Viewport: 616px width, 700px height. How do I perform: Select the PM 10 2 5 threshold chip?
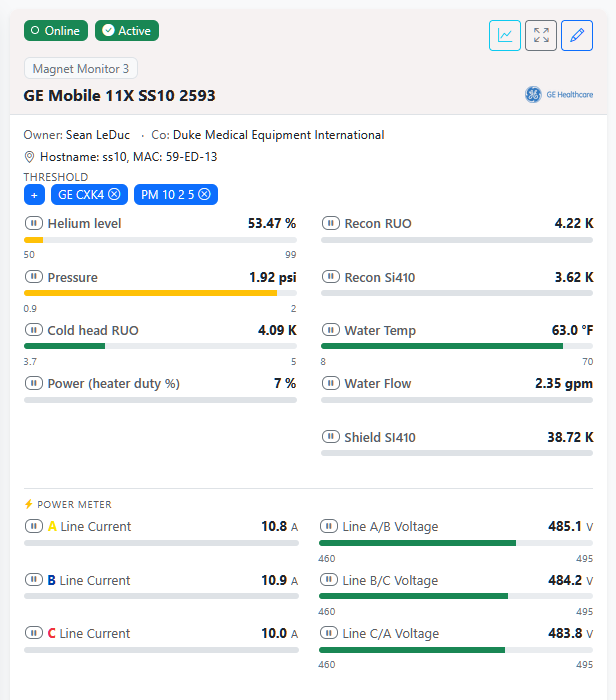click(x=176, y=195)
